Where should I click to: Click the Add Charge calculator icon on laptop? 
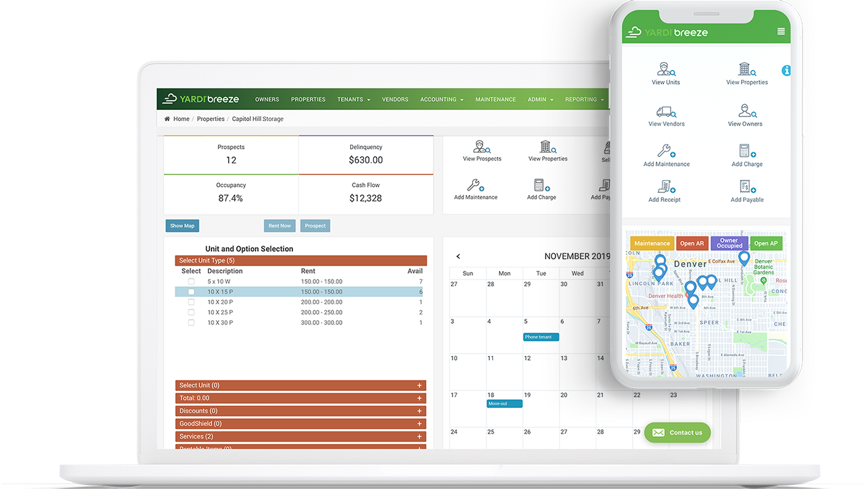(541, 185)
